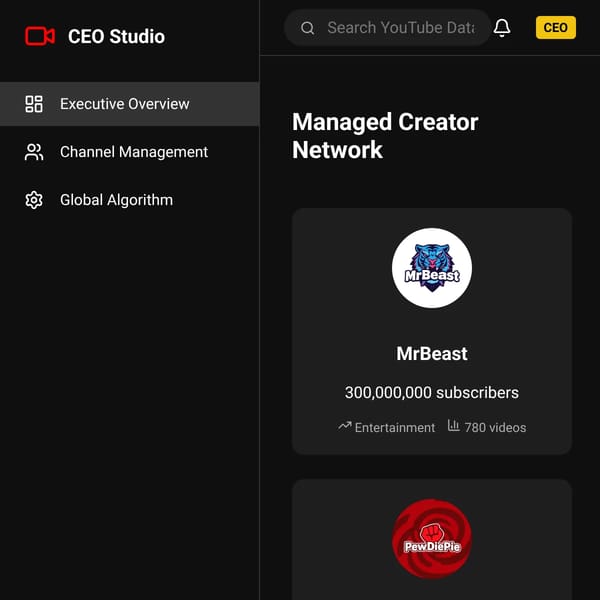Click the PewDiePie channel avatar
The image size is (600, 600).
click(432, 539)
